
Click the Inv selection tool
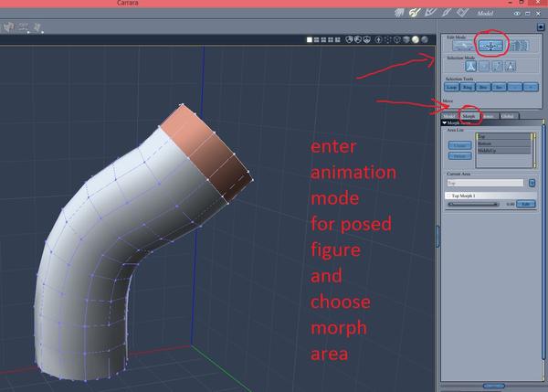coord(499,87)
